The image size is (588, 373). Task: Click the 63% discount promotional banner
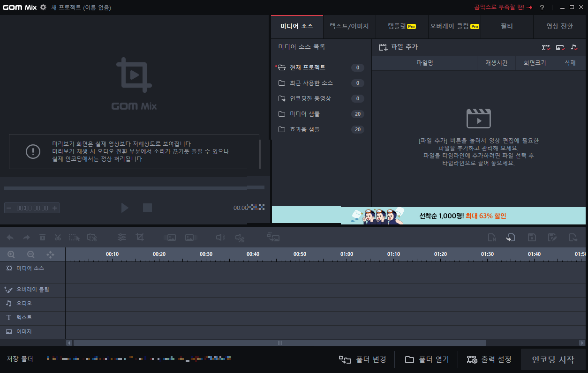(429, 216)
